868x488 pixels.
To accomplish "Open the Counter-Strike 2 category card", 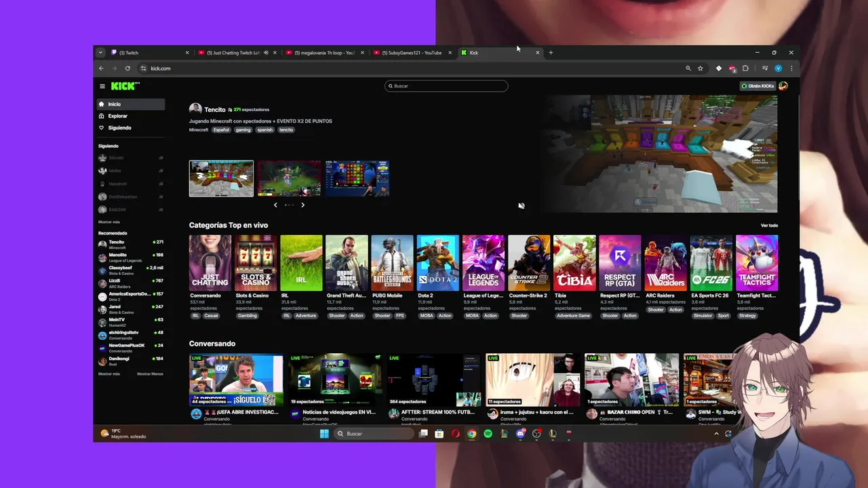I will point(529,263).
